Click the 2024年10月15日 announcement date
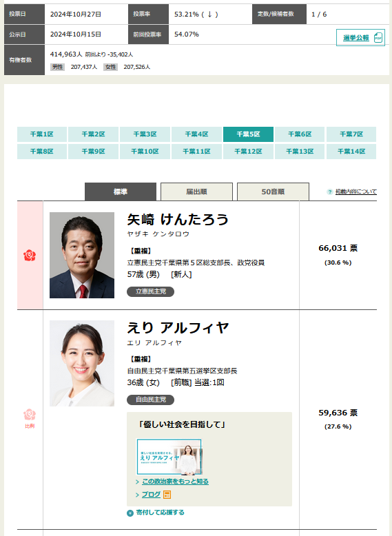The image size is (392, 536). tap(76, 34)
